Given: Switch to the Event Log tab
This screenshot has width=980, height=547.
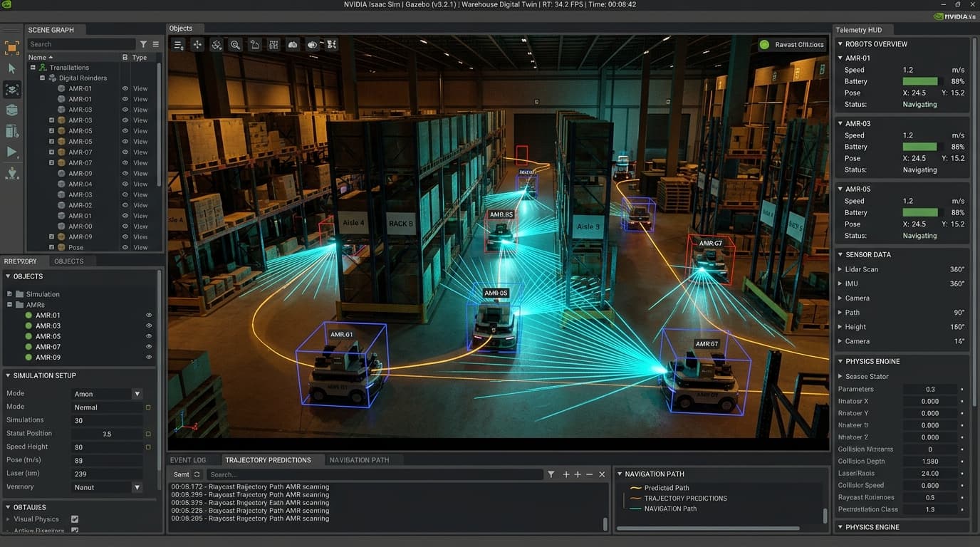Looking at the screenshot, I should point(188,460).
